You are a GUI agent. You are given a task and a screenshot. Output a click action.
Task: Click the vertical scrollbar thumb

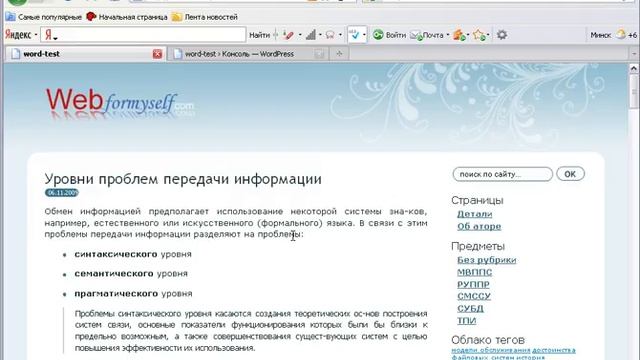pyautogui.click(x=633, y=91)
